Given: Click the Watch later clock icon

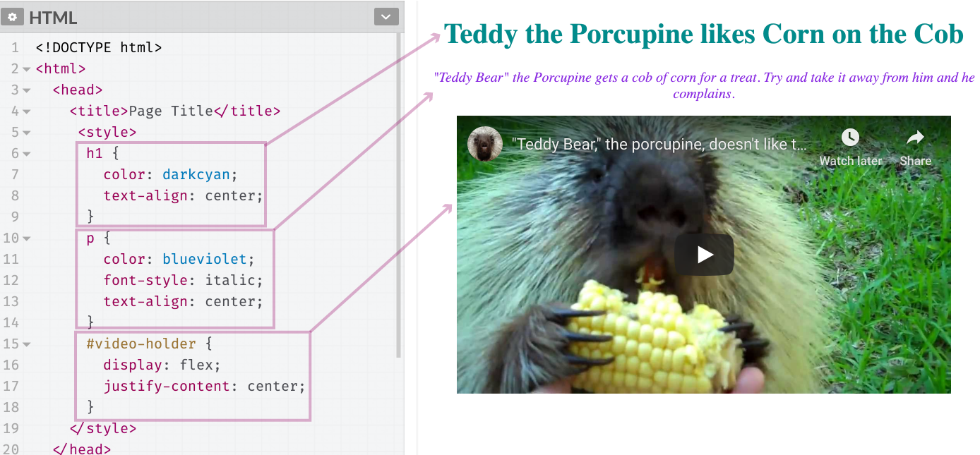Looking at the screenshot, I should click(x=850, y=137).
